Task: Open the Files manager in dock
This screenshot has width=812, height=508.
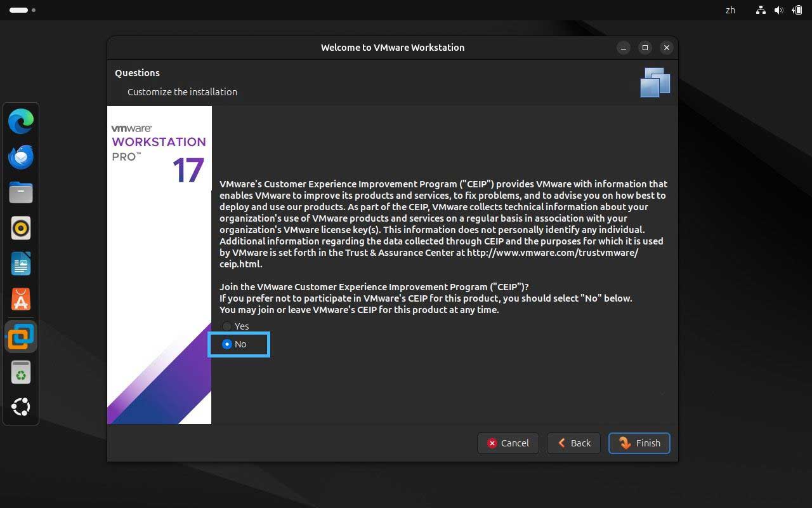Action: [21, 192]
